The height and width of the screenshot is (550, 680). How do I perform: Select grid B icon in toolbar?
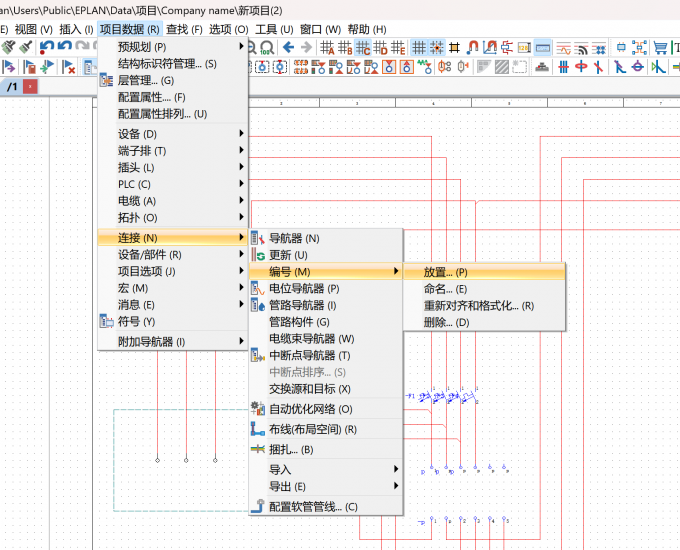(345, 47)
